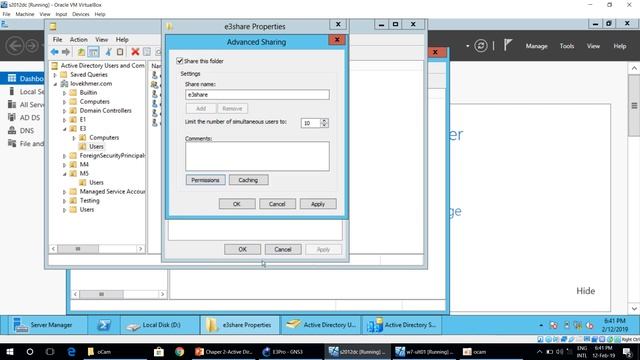This screenshot has width=640, height=360.
Task: Open Manage menu in Server Manager
Action: pos(536,46)
